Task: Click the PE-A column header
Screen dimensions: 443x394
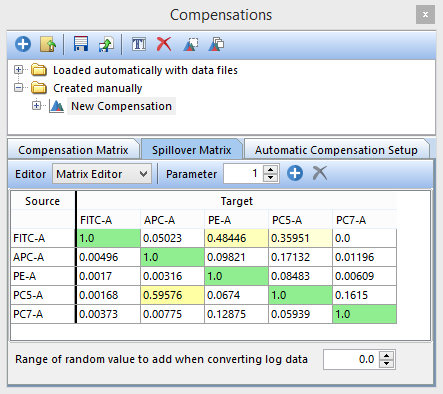Action: coord(236,220)
